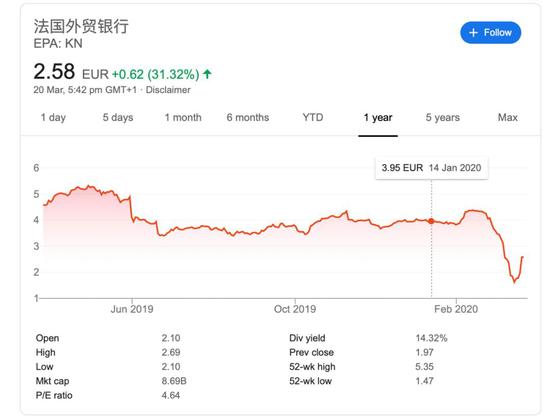This screenshot has width=550, height=416.
Task: Click the Jun 2019 axis label
Action: 132,309
